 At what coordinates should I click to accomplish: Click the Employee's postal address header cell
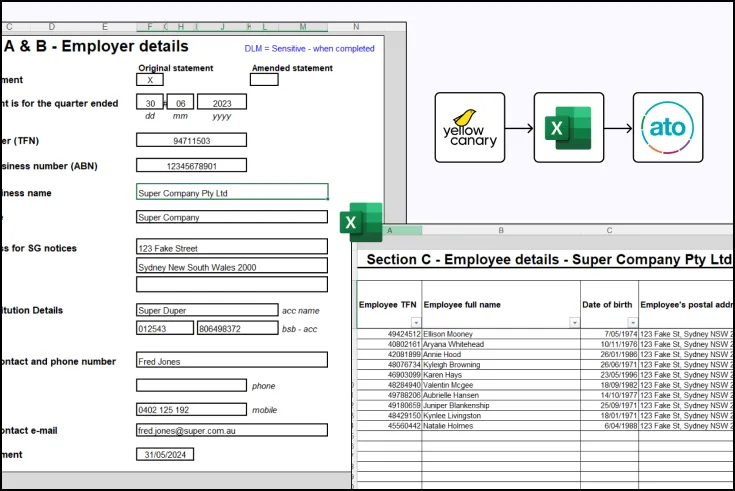pos(687,305)
